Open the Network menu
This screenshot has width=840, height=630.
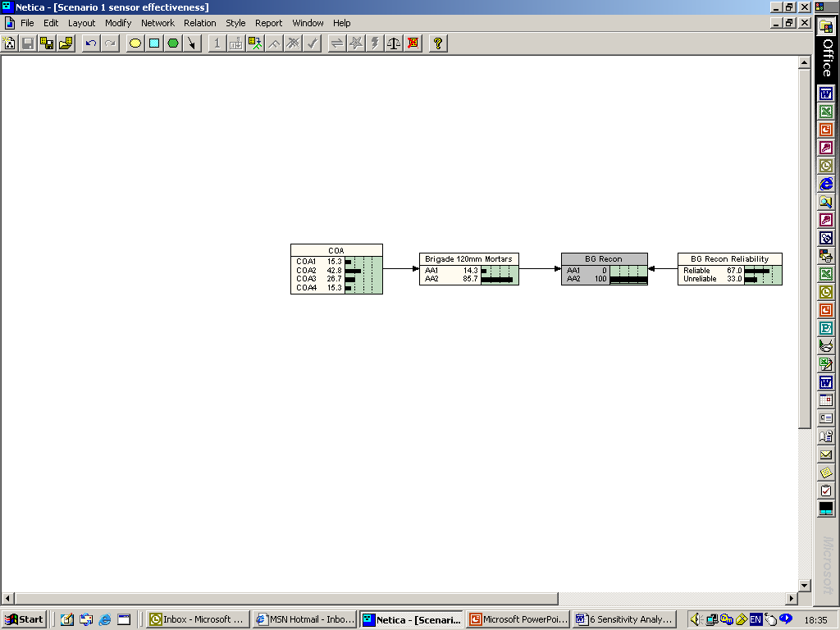pos(157,23)
